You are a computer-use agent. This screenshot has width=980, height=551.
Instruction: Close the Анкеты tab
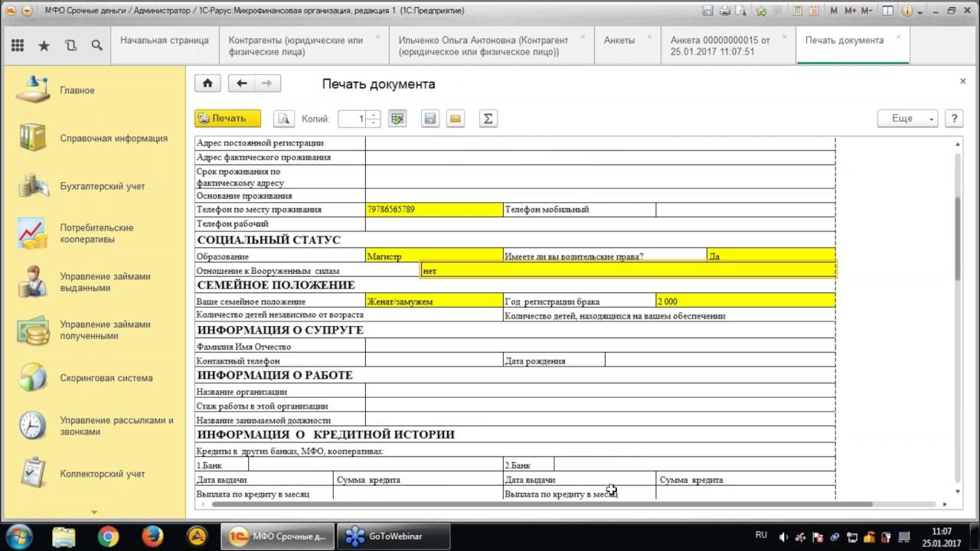(649, 37)
